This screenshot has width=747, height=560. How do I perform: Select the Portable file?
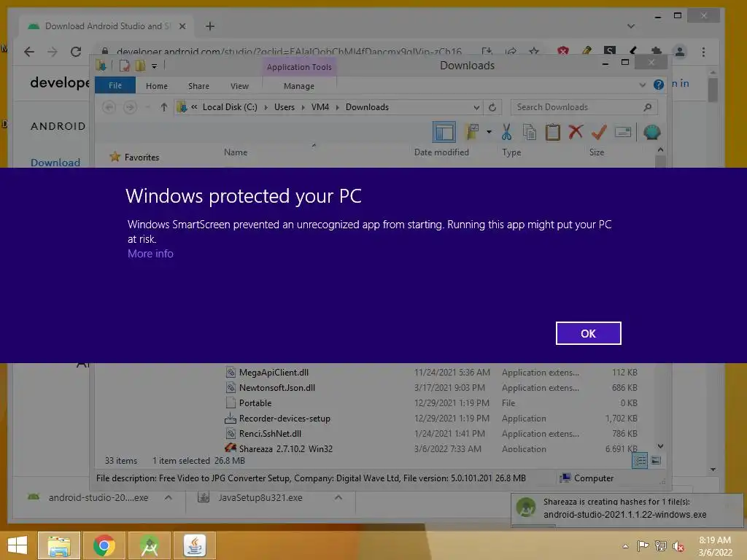point(255,402)
